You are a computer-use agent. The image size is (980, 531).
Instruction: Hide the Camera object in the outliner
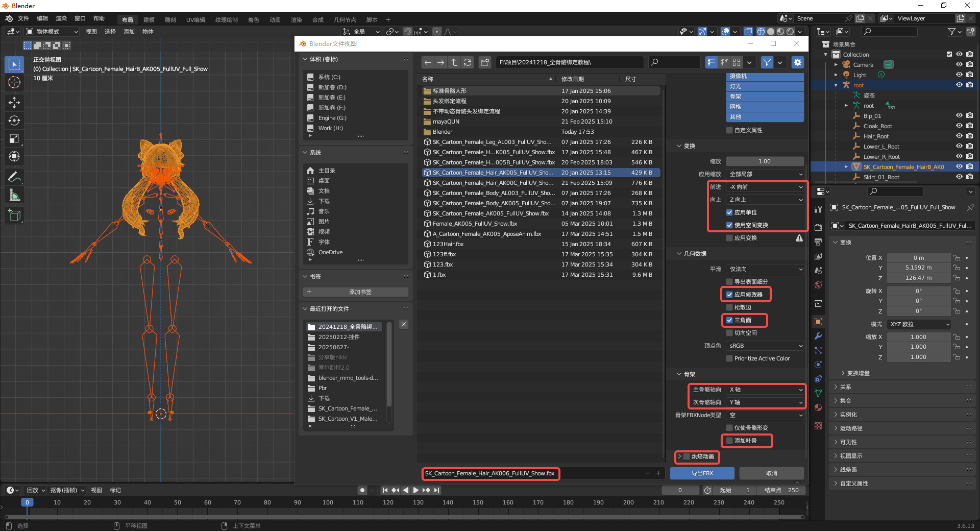(x=959, y=65)
